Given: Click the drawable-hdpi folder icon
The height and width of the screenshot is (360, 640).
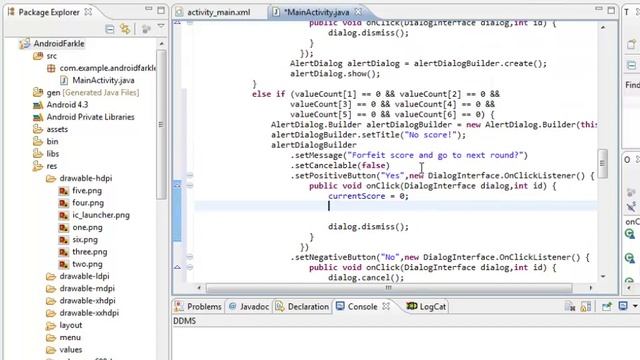Looking at the screenshot, I should [x=51, y=178].
